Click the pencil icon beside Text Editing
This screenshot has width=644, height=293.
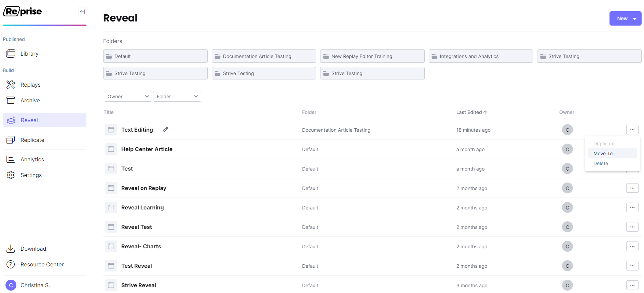pos(165,130)
